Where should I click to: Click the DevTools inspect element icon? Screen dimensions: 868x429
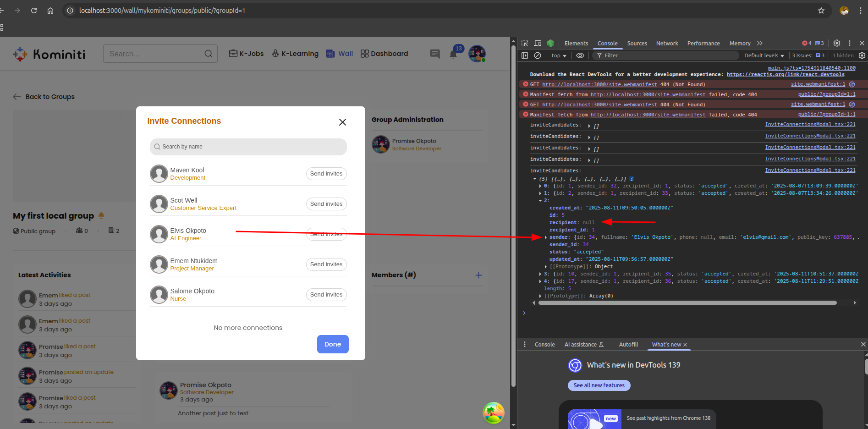point(525,43)
